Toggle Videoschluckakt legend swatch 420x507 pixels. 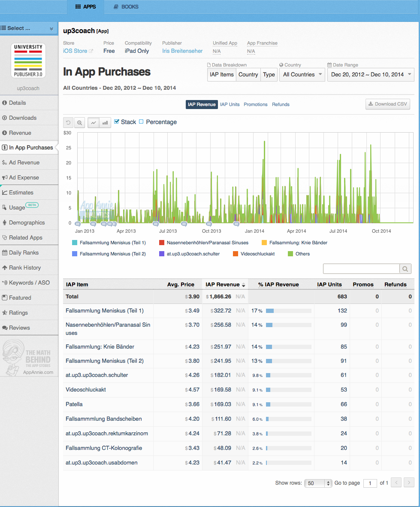tap(236, 254)
